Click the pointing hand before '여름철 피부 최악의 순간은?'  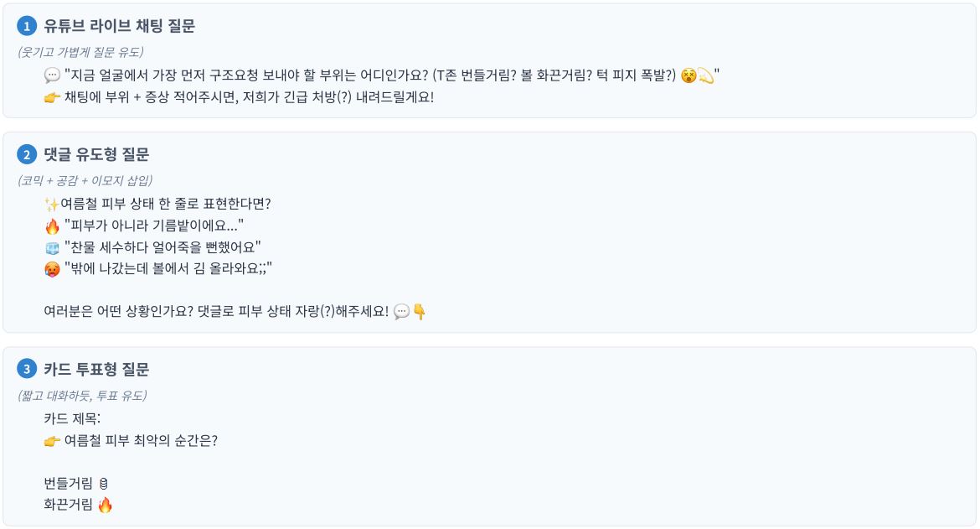(52, 441)
